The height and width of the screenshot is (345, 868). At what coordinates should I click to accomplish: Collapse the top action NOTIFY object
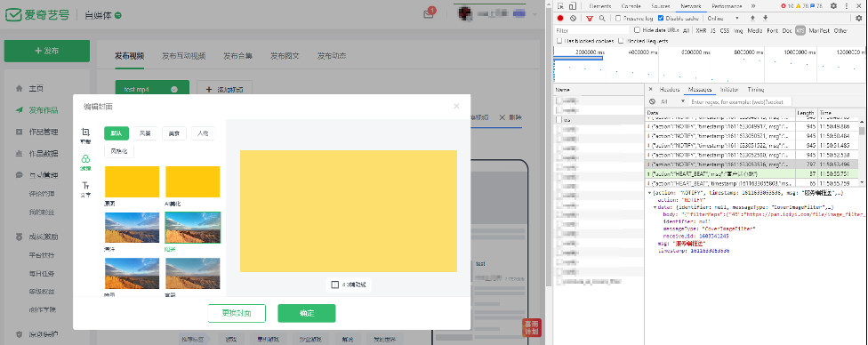650,193
